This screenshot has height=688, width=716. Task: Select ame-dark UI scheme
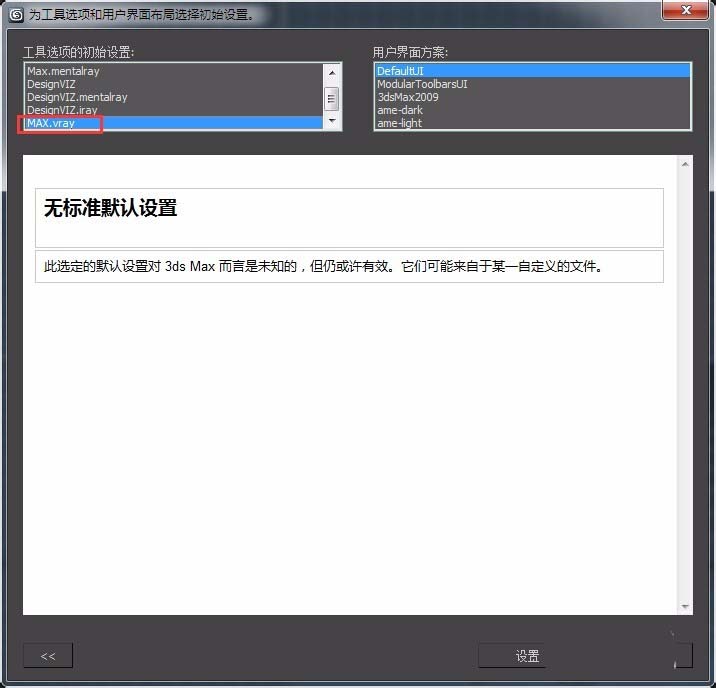tap(532, 110)
